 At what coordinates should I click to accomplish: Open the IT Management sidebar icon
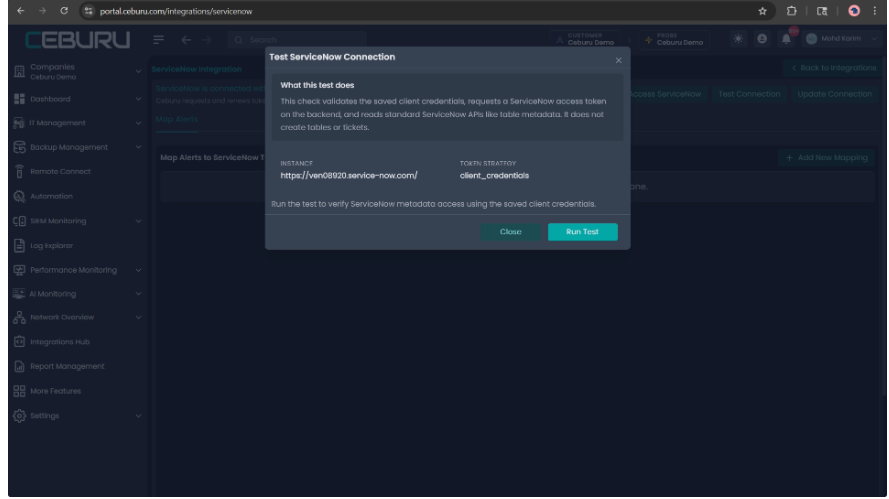click(19, 123)
